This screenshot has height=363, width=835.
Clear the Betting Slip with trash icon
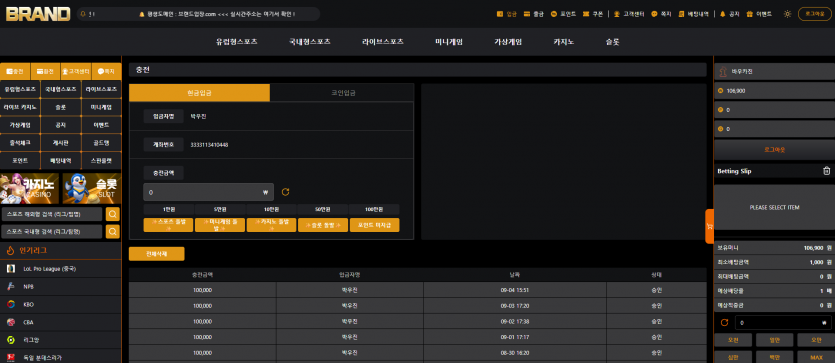click(x=826, y=171)
